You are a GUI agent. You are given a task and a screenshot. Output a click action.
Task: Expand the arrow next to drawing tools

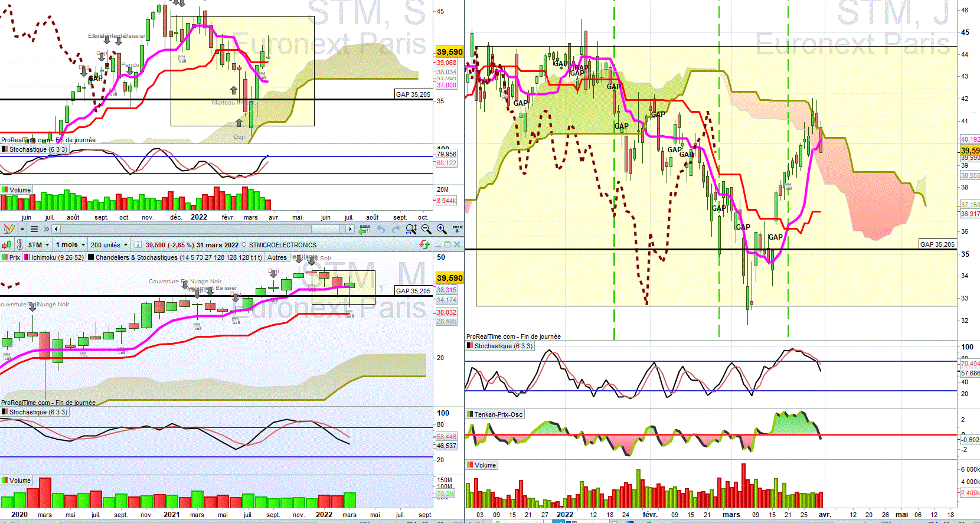tap(22, 229)
